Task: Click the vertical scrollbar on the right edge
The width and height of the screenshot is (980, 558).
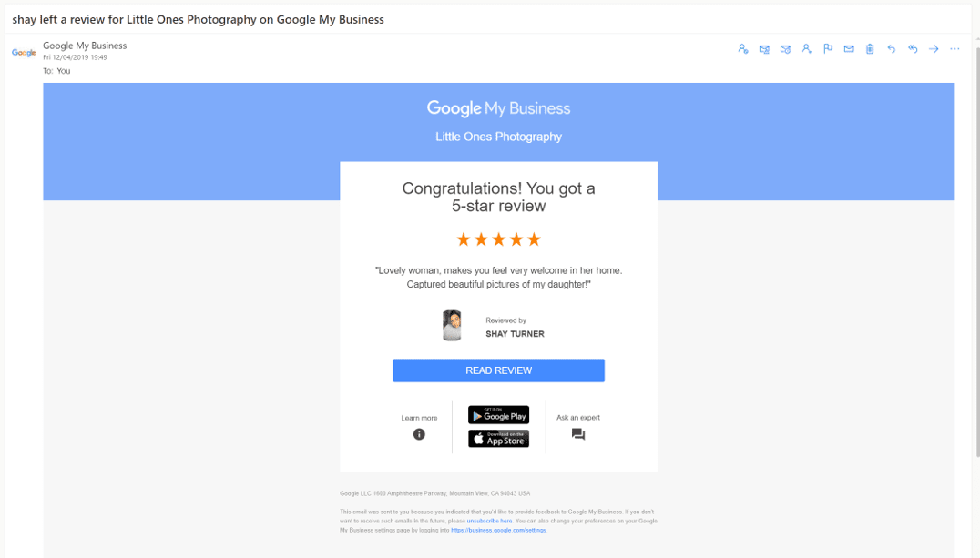Action: tap(975, 273)
